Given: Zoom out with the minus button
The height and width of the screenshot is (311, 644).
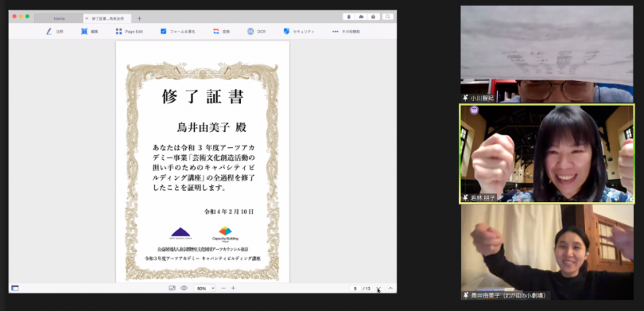Looking at the screenshot, I should (x=223, y=288).
